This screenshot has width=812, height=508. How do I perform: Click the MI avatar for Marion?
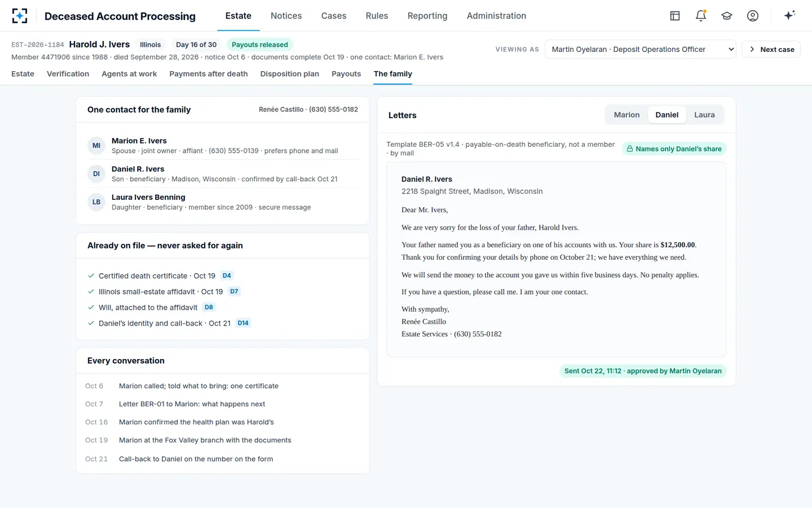pyautogui.click(x=96, y=146)
